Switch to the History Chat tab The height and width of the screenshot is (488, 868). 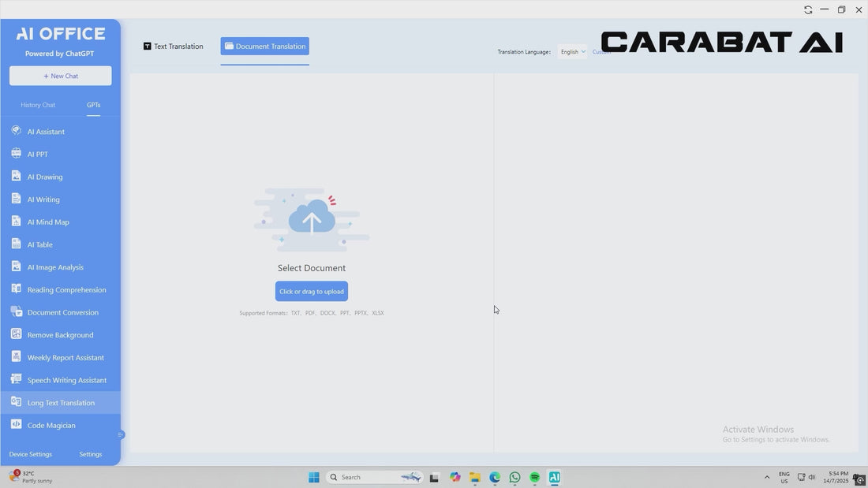point(38,105)
